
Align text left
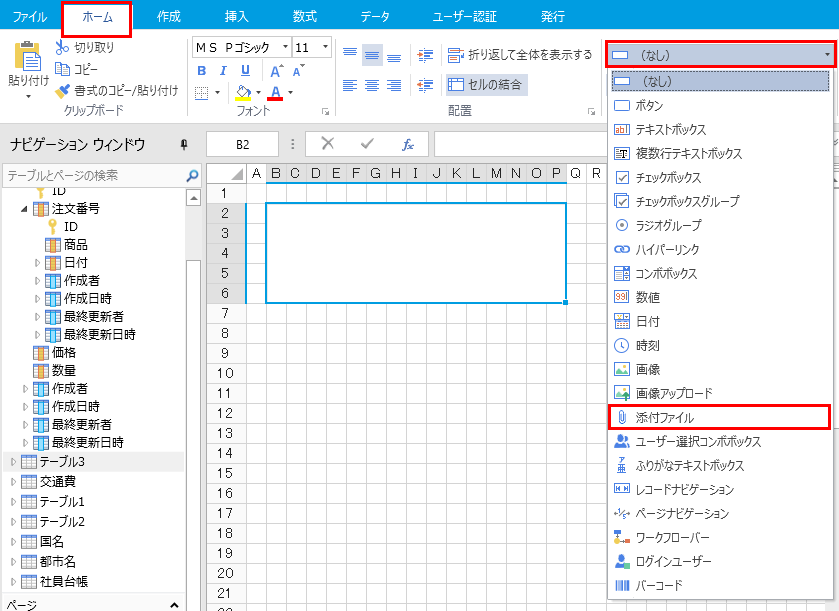click(350, 85)
